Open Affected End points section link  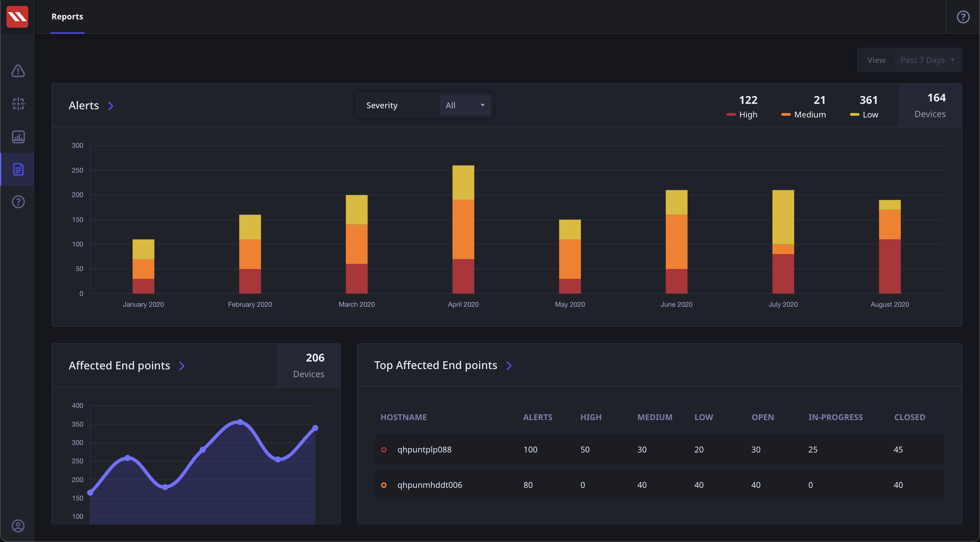[181, 366]
